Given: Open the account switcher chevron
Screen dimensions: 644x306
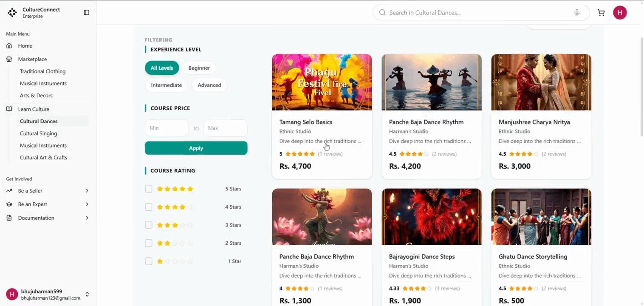Looking at the screenshot, I should (87, 295).
